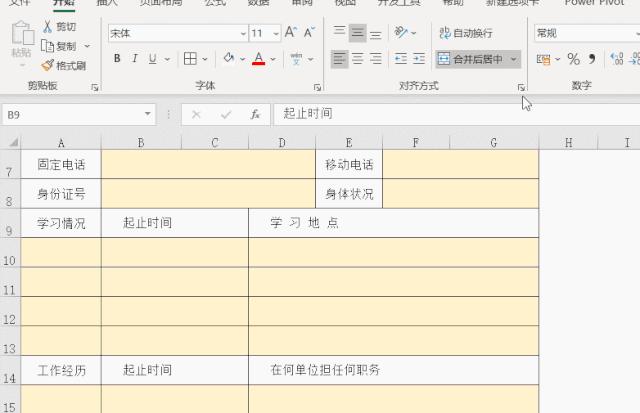
Task: Click the Copy (复制) button
Action: (x=60, y=46)
